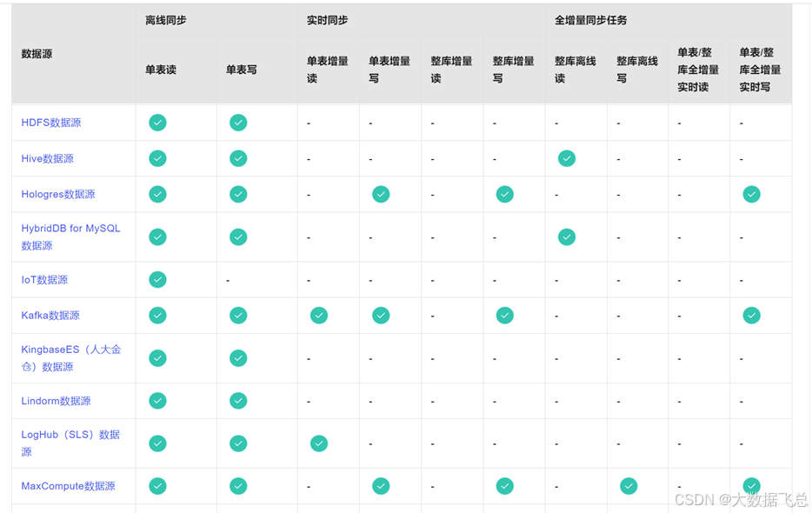Click HybridDB row 单表读 check icon
The image size is (812, 513).
(157, 237)
